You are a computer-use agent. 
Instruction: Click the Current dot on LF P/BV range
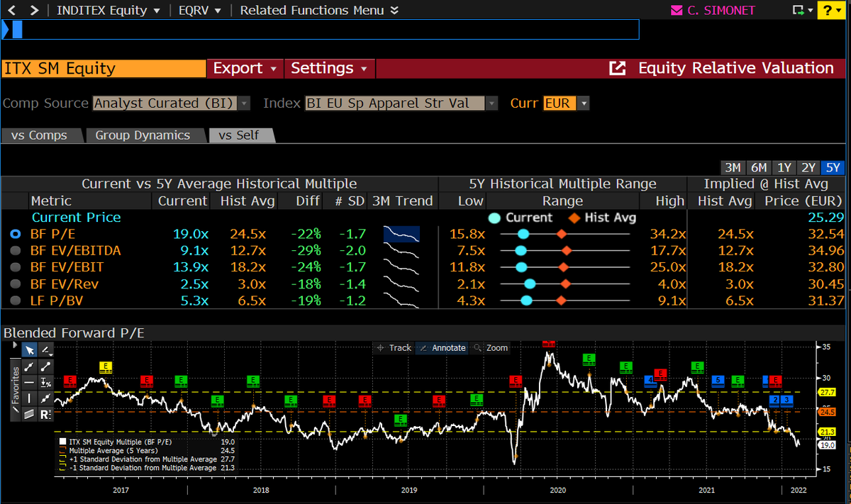526,301
